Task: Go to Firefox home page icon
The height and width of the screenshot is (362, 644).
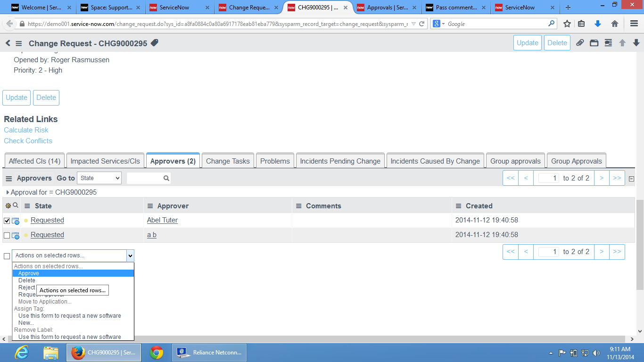Action: click(x=615, y=24)
